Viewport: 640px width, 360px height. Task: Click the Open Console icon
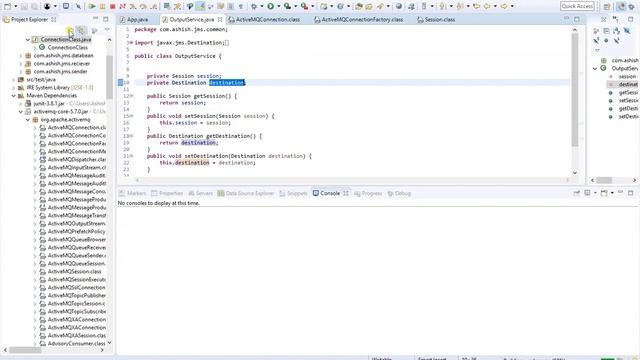[604, 193]
